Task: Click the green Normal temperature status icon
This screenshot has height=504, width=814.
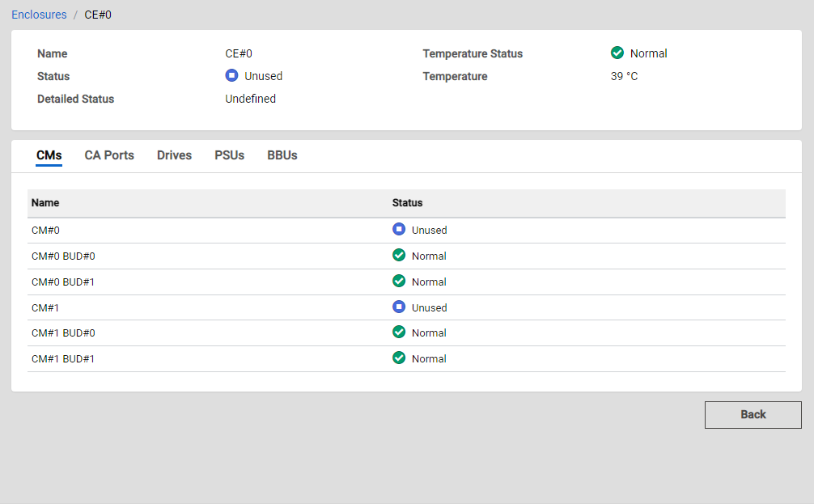Action: click(617, 53)
